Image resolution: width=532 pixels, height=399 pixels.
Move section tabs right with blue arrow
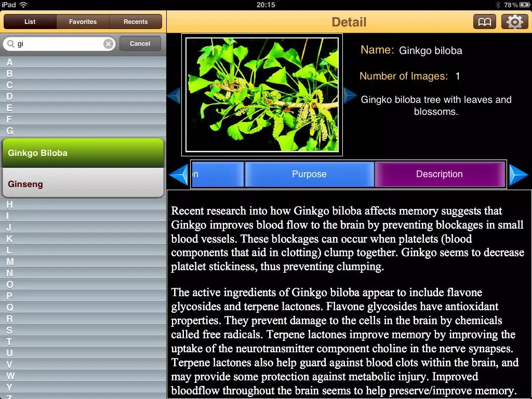pyautogui.click(x=518, y=175)
